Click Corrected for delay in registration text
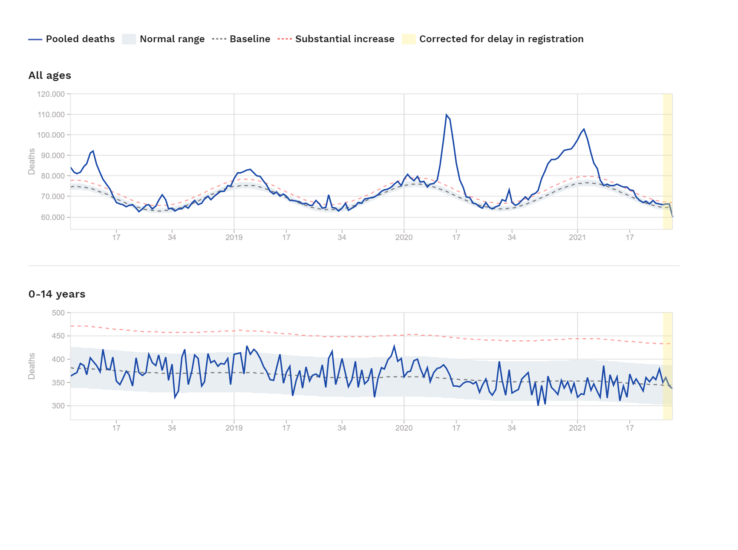The height and width of the screenshot is (550, 738). tap(501, 39)
